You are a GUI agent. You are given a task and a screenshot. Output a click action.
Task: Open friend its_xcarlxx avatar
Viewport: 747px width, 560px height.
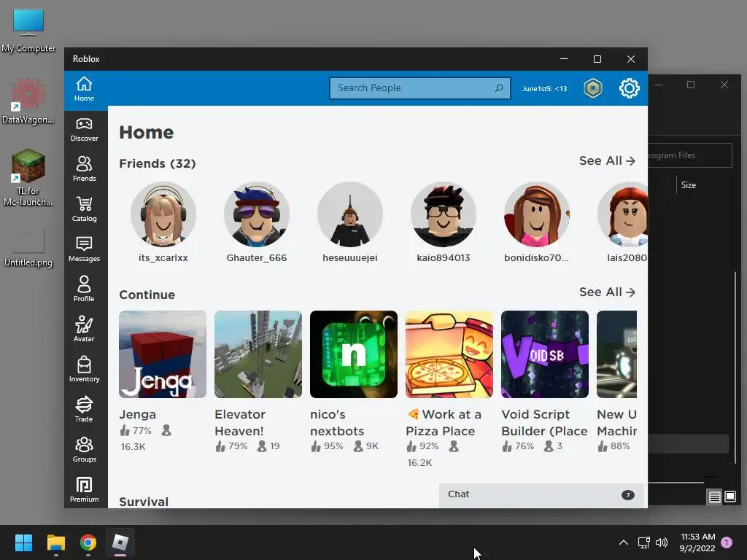(x=163, y=214)
